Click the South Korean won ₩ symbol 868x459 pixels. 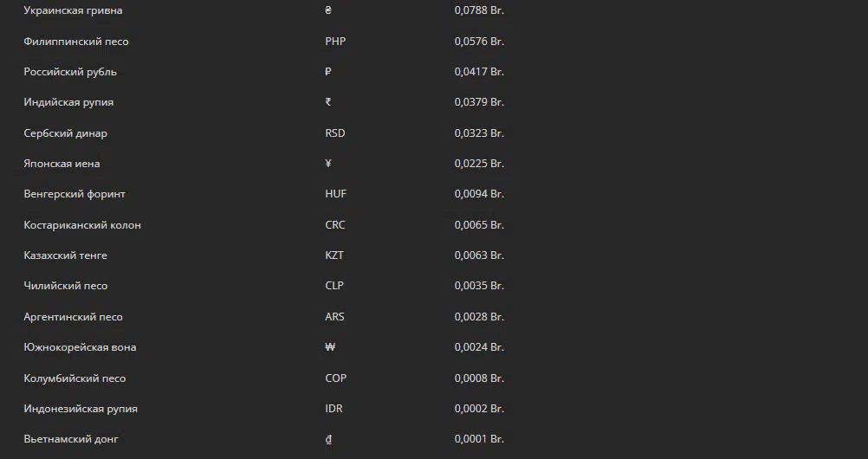[x=330, y=347]
